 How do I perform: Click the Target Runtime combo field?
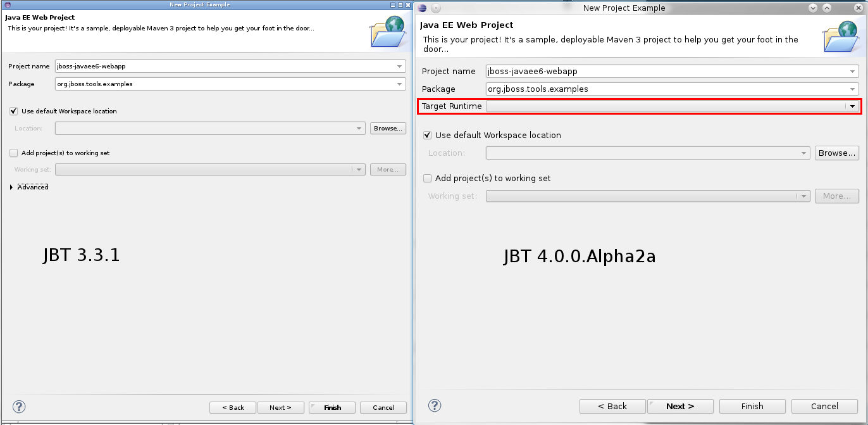pos(672,106)
